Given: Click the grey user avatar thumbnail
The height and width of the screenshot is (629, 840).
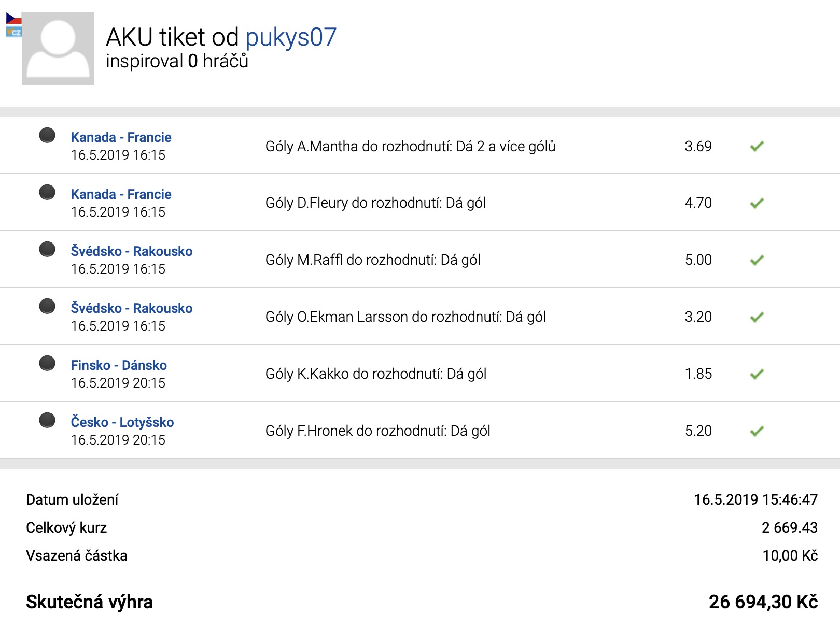Looking at the screenshot, I should click(x=58, y=49).
